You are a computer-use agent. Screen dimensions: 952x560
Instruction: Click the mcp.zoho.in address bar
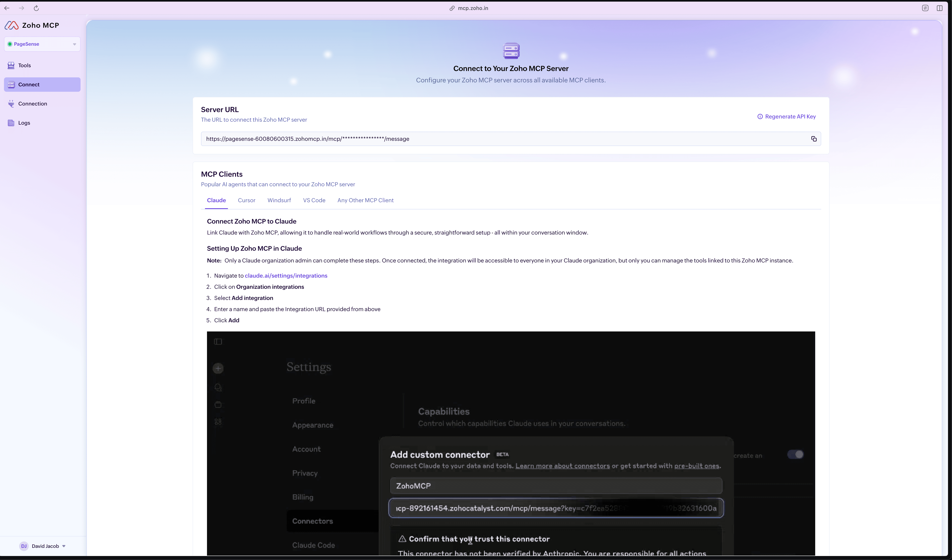coord(469,8)
